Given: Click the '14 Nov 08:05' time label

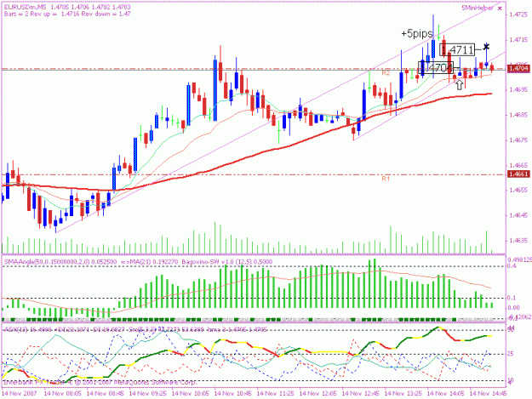Looking at the screenshot, I should click(x=63, y=394).
